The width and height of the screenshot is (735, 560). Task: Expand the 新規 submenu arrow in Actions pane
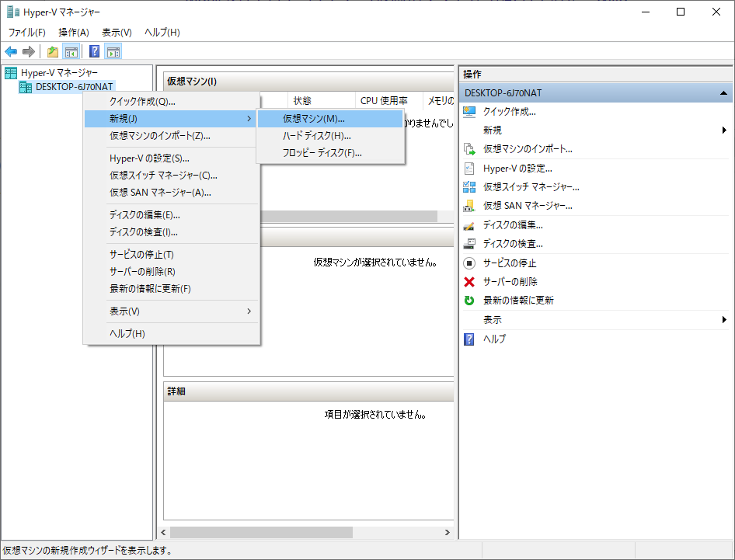724,130
